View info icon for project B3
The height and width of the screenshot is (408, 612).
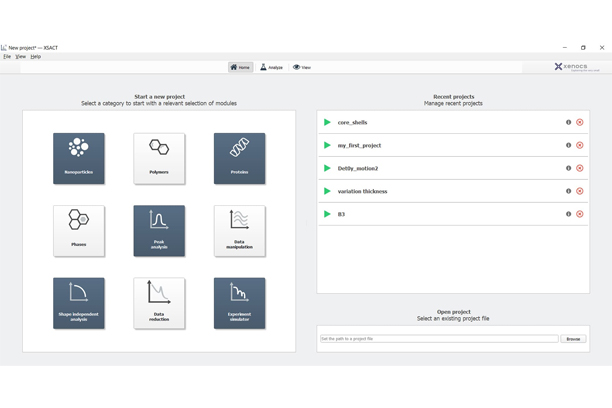point(568,214)
